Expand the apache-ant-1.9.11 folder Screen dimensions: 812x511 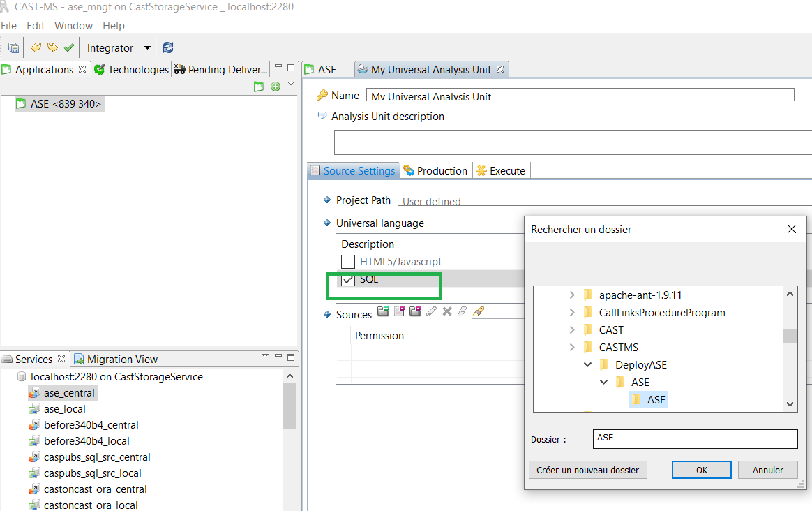(572, 295)
